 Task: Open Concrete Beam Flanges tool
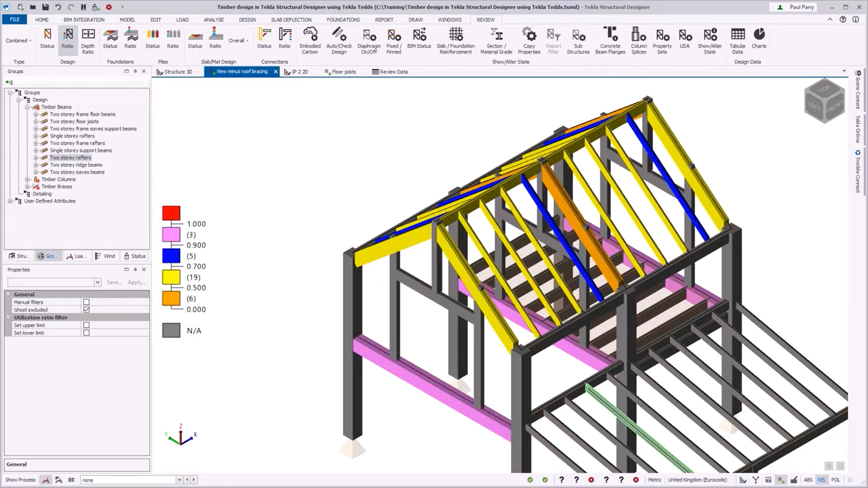(x=610, y=41)
